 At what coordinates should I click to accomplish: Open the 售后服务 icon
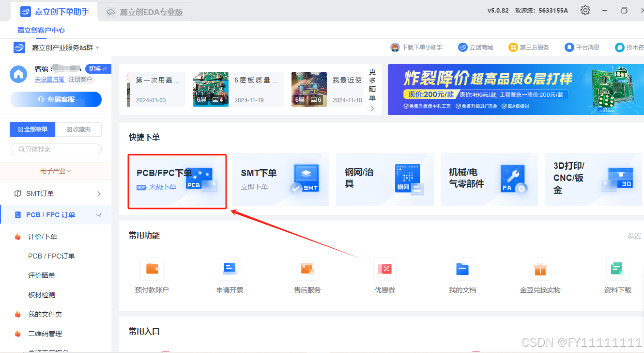307,269
